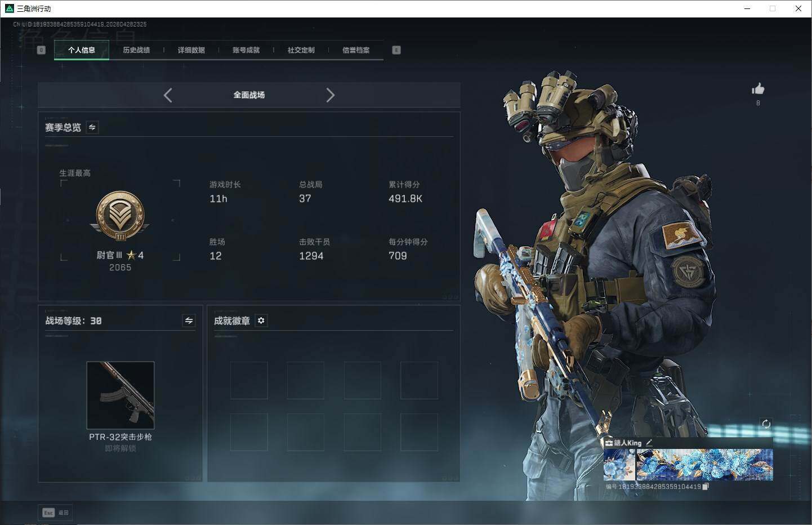Screen dimensions: 812x525
Task: Open the 详细数据 tab
Action: pos(191,50)
